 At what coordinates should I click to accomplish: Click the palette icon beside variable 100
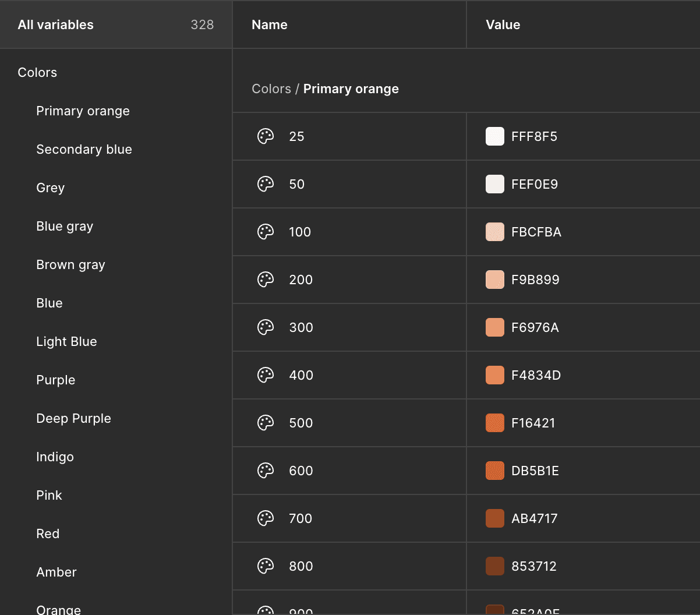266,232
